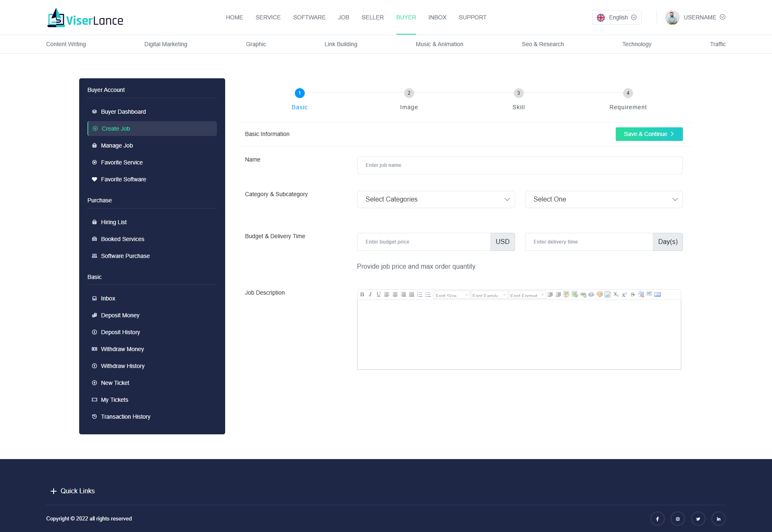Open the Select Categories dropdown
Viewport: 772px width, 532px height.
436,199
